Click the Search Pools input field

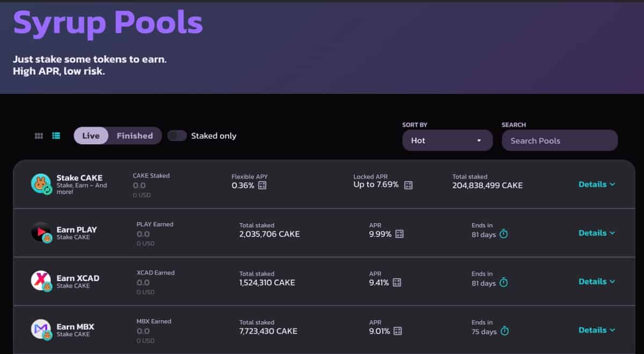(x=559, y=140)
